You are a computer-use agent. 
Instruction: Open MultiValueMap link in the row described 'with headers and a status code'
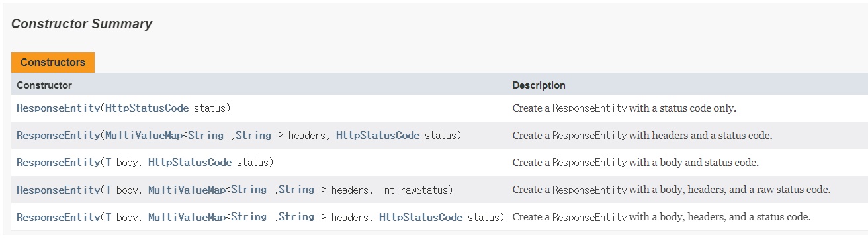tap(144, 135)
